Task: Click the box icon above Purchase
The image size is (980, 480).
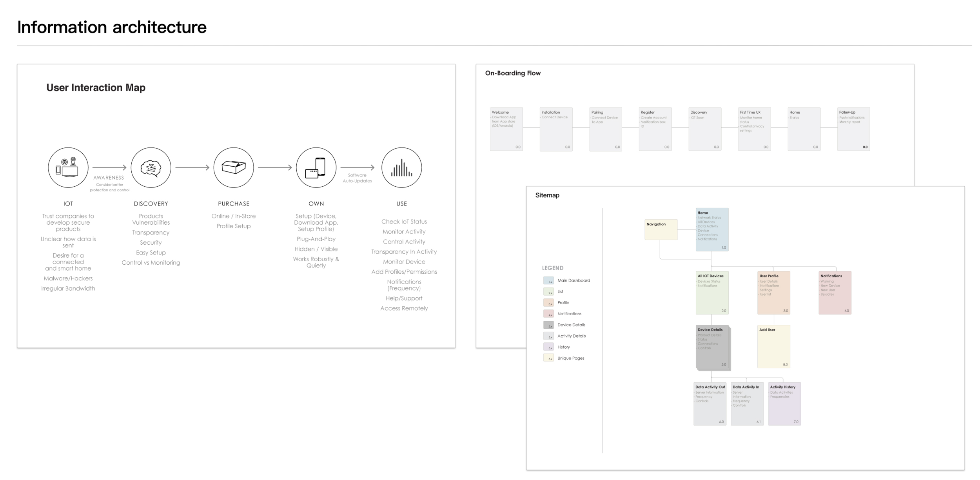Action: (x=234, y=167)
